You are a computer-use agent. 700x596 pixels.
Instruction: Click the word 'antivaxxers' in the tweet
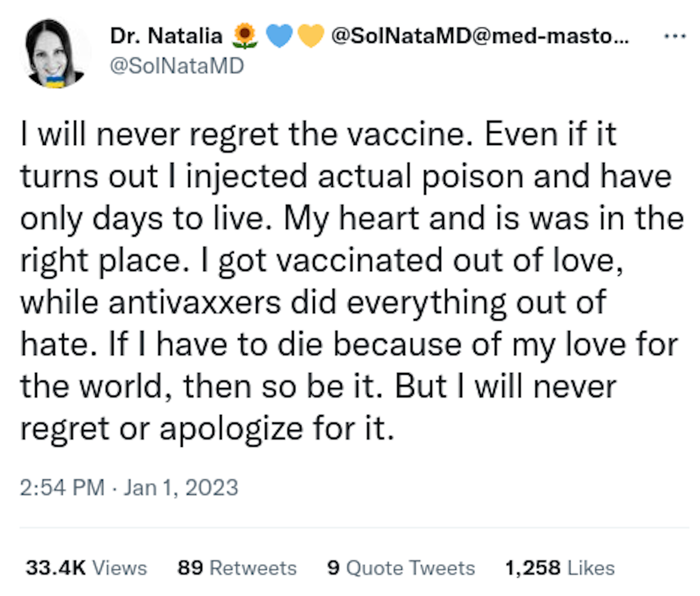point(195,302)
